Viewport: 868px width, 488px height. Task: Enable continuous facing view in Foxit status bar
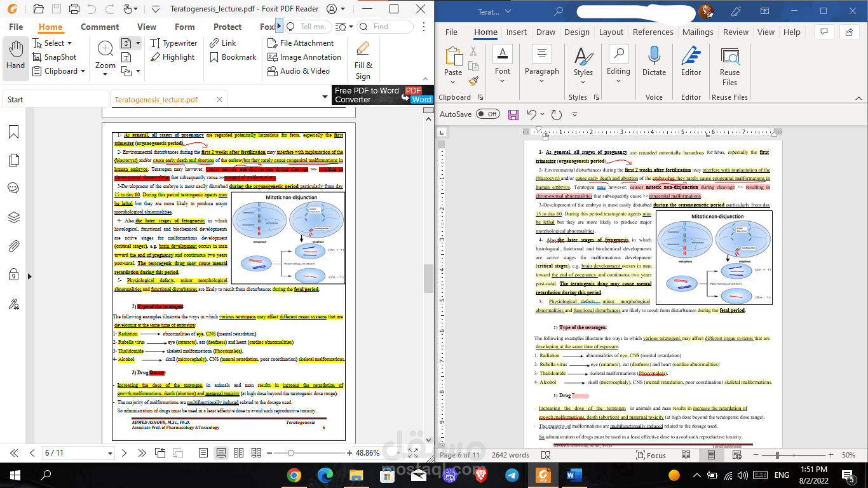point(256,453)
